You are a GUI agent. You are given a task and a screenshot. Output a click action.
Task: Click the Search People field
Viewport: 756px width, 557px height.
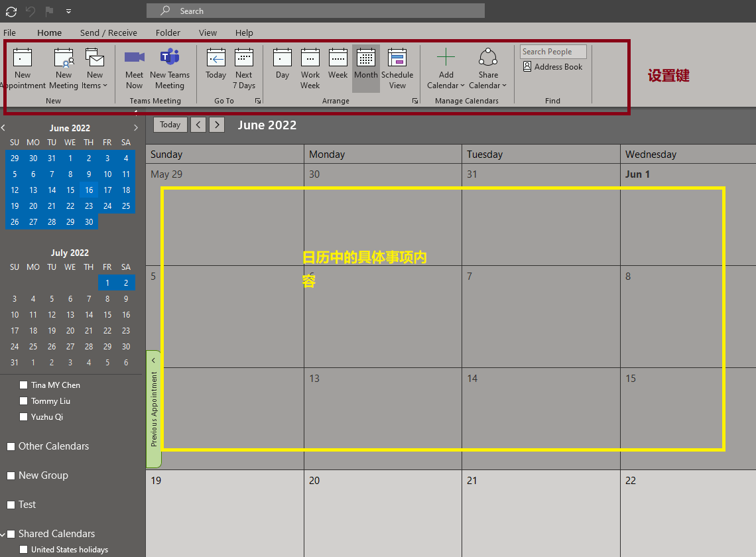[x=553, y=52]
